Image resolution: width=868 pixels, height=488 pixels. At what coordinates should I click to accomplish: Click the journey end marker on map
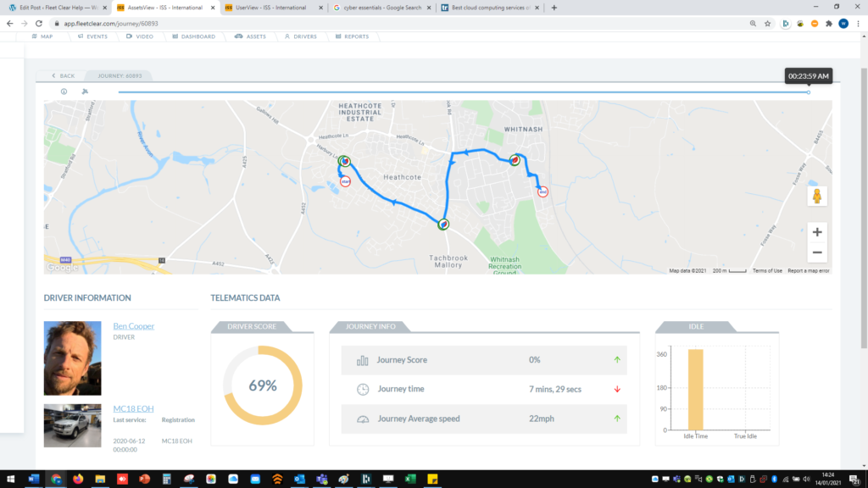pyautogui.click(x=543, y=192)
